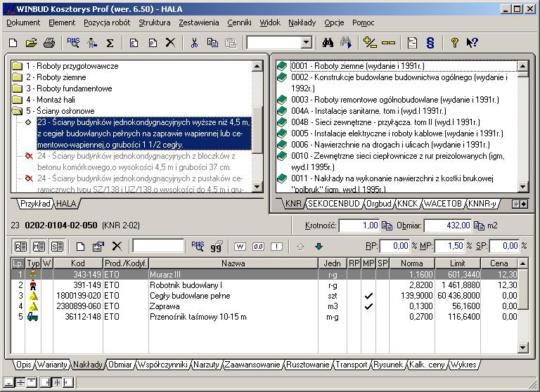
Task: Open catalog 0003 - Roboty remontowe ogólnobudowlane
Action: point(394,100)
